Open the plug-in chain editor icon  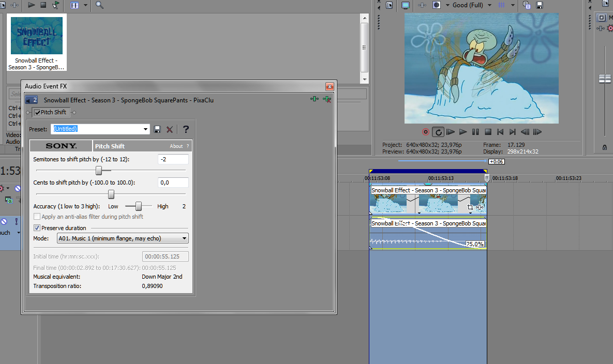coord(315,99)
